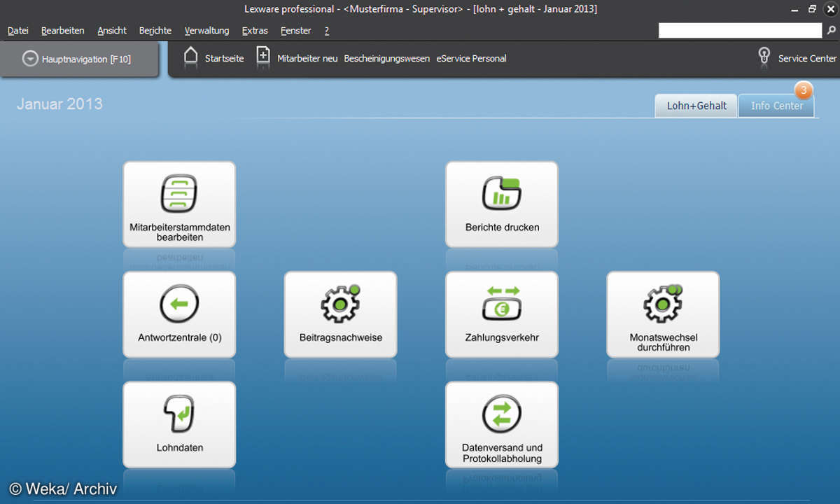This screenshot has height=504, width=840.
Task: Open the Datei menu
Action: point(18,31)
